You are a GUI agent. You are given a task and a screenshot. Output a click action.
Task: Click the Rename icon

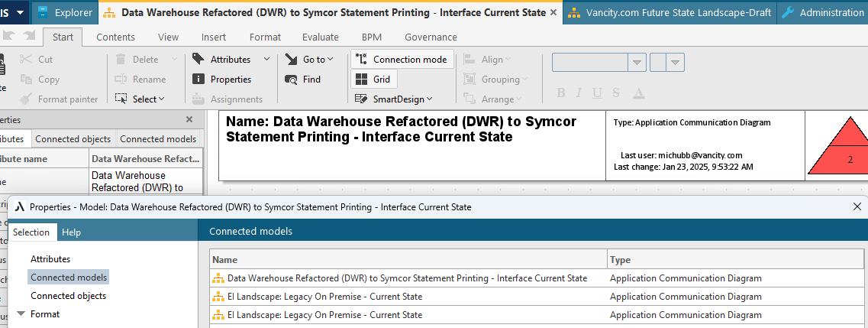pyautogui.click(x=121, y=80)
